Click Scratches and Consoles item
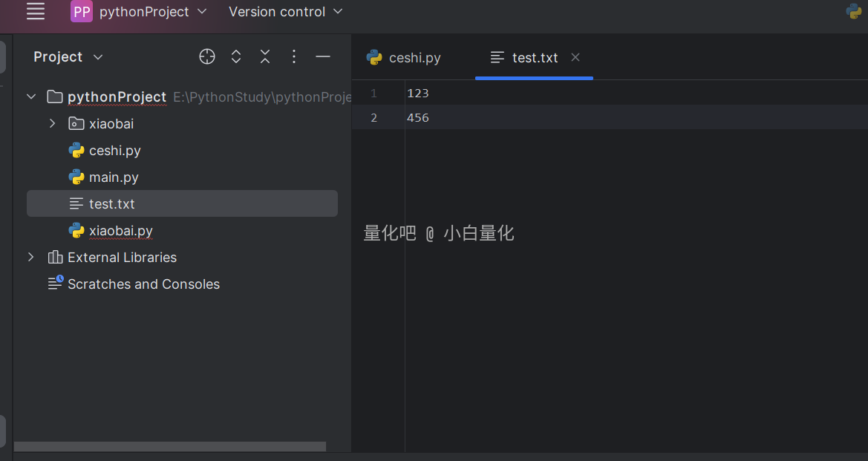 point(143,284)
